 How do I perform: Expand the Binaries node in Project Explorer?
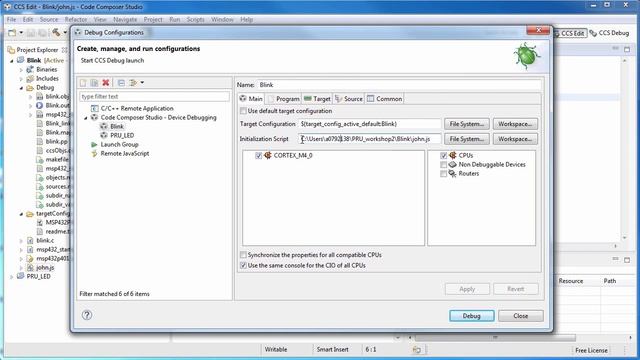pos(21,69)
